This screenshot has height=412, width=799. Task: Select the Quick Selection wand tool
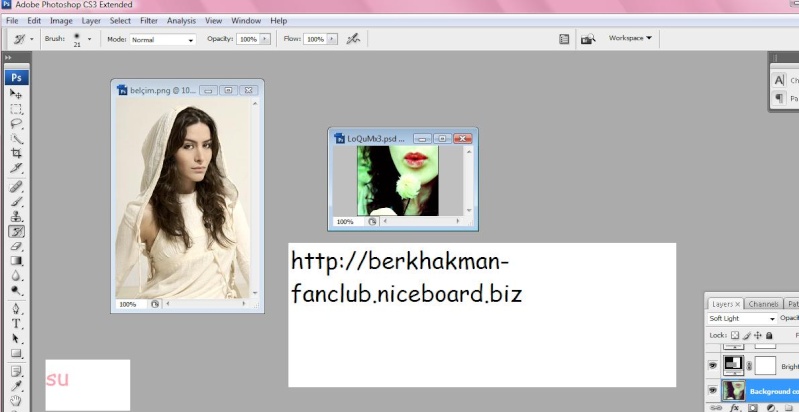[16, 139]
